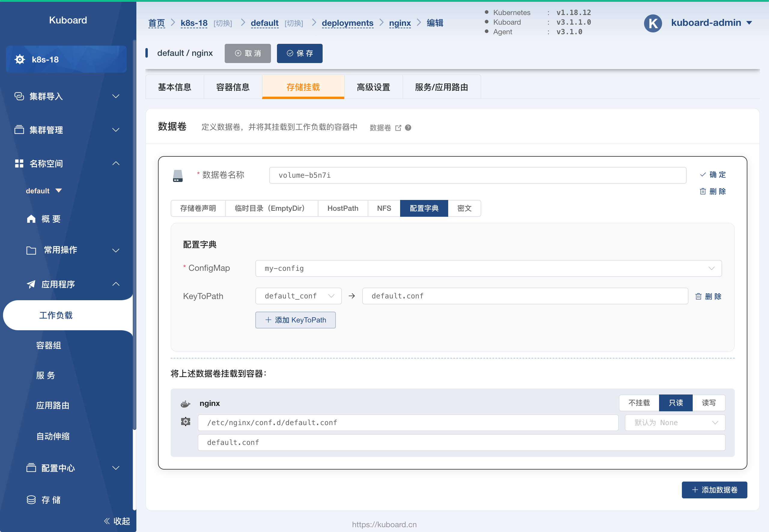The height and width of the screenshot is (532, 769).
Task: Open the 默认为 None propagation dropdown
Action: coord(675,423)
